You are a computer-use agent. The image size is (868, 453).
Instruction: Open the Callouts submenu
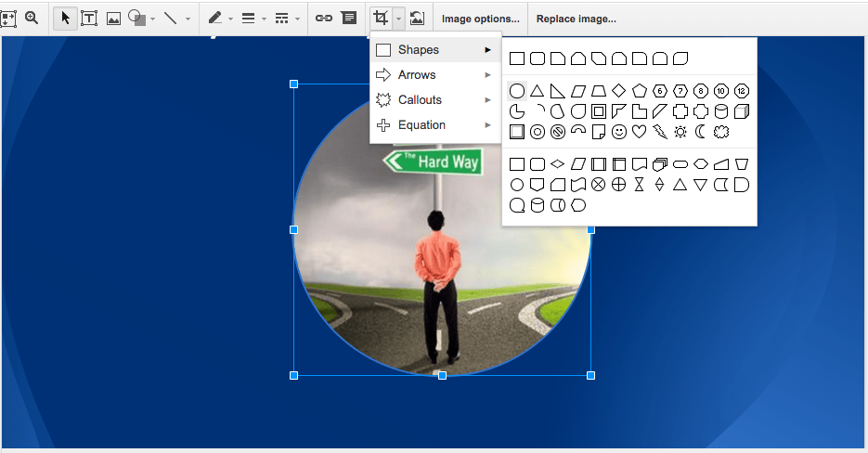pos(435,99)
